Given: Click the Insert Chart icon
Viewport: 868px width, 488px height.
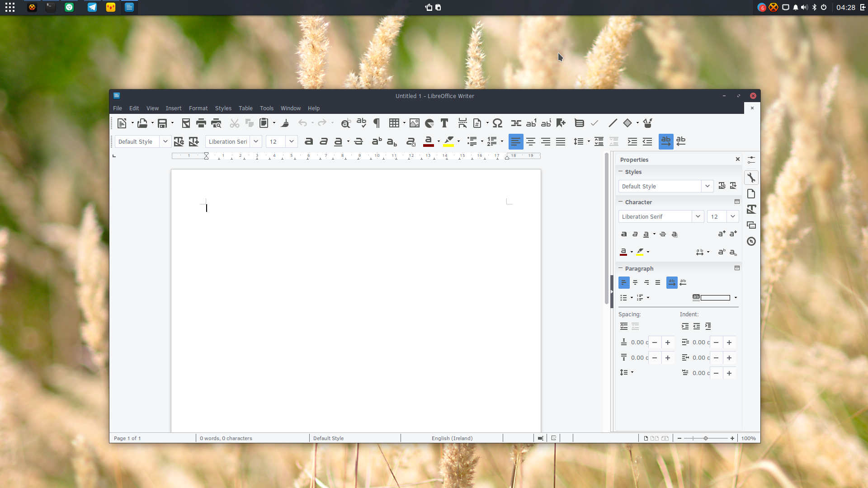Looking at the screenshot, I should coord(429,123).
